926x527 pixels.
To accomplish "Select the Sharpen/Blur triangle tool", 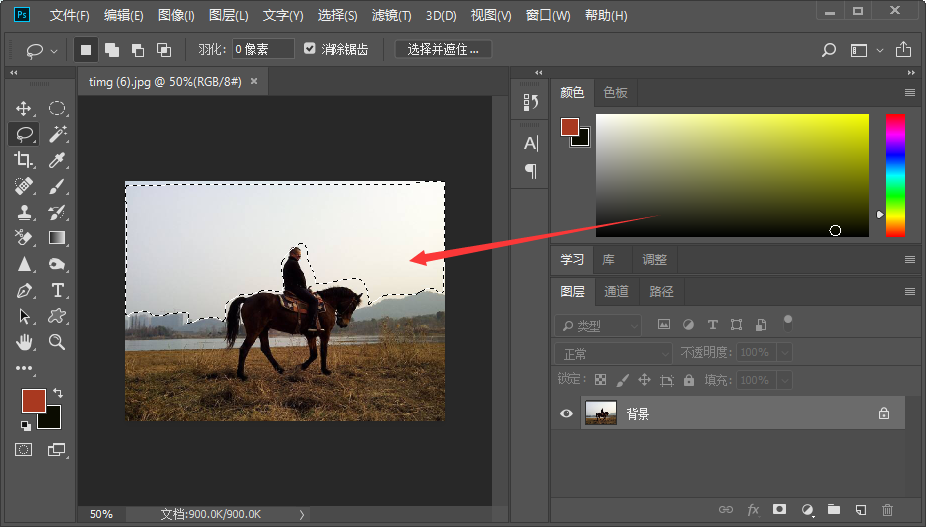I will pos(24,264).
